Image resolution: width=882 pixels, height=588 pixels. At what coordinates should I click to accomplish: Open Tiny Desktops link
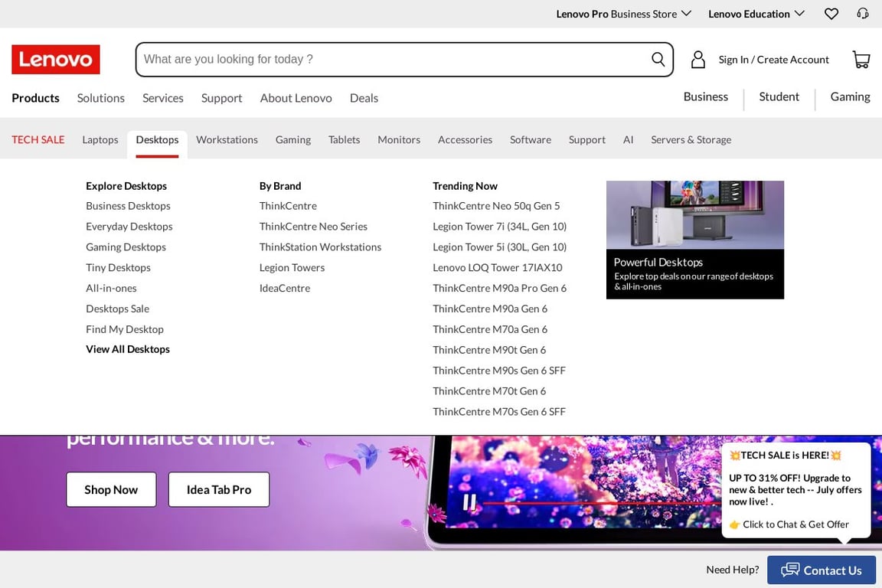click(x=118, y=267)
